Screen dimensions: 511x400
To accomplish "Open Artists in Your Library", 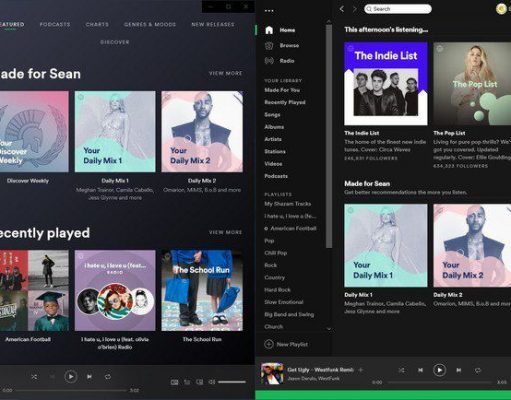I will coord(273,139).
